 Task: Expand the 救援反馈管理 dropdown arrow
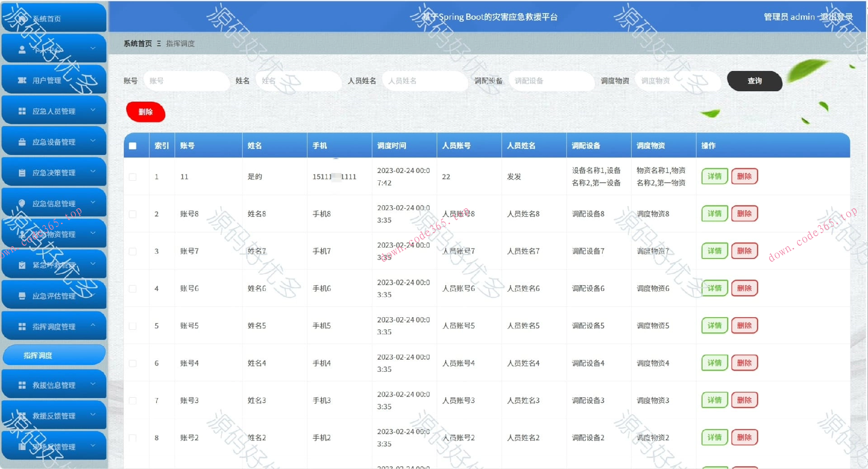pos(94,414)
